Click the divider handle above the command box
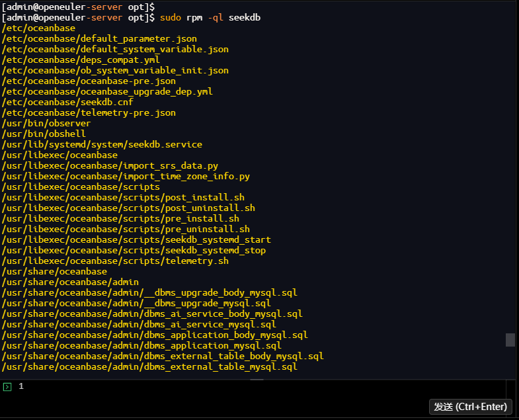Screen dimensions: 519x420 (257, 379)
